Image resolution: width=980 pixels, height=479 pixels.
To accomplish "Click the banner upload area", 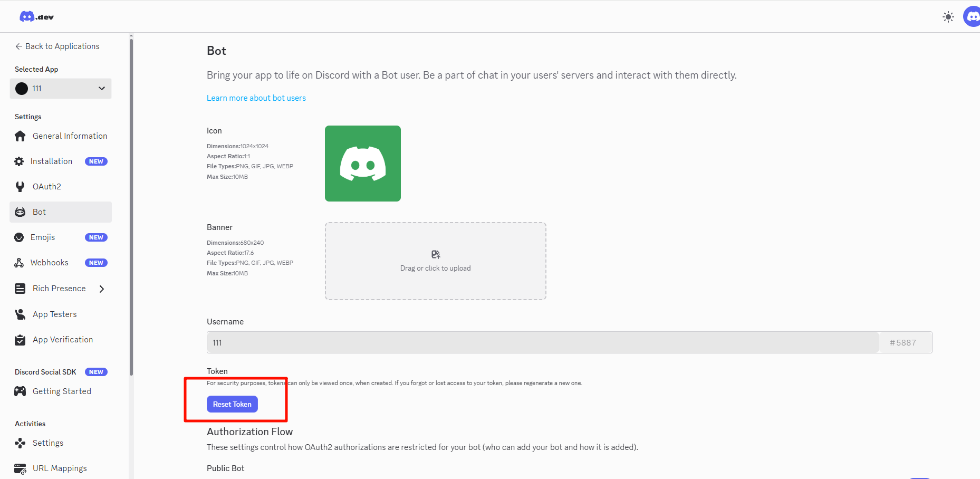I will pos(435,261).
